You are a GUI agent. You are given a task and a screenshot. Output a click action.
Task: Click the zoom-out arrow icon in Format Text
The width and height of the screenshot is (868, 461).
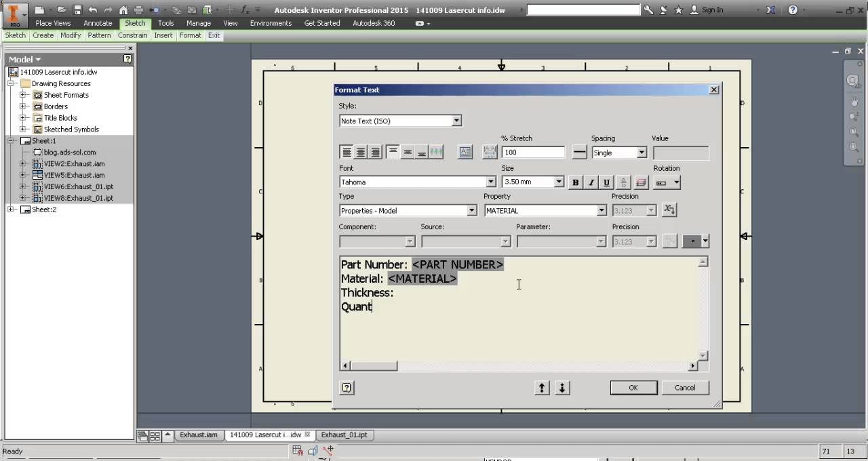click(x=562, y=388)
